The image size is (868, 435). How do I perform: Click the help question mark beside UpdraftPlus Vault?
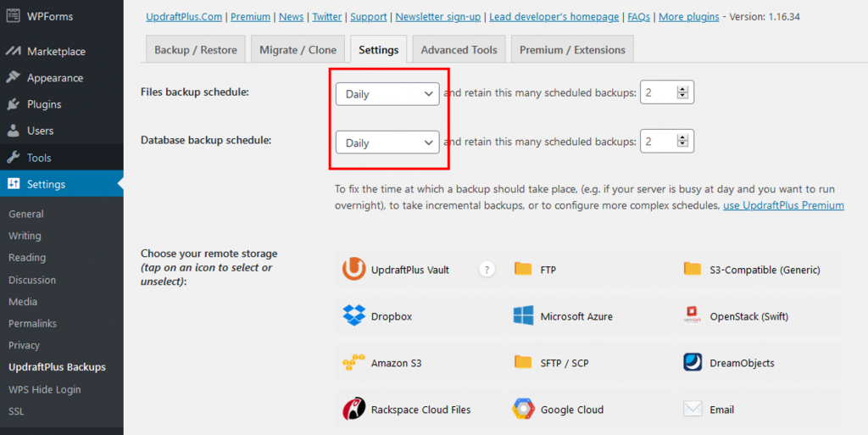pyautogui.click(x=487, y=270)
